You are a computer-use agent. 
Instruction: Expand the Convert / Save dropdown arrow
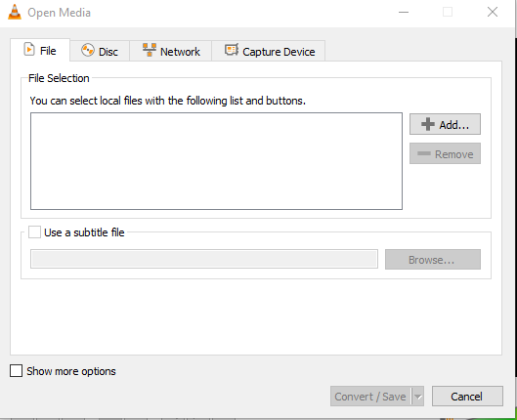[418, 397]
